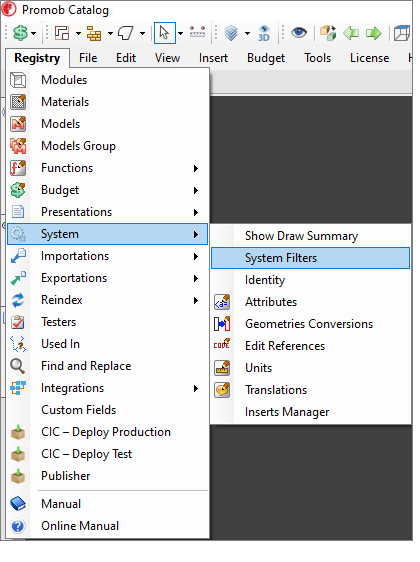Open Inserts Manager
420x562 pixels.
click(x=310, y=412)
